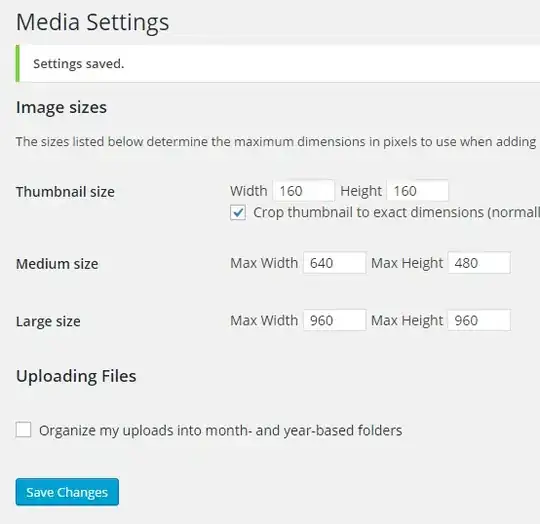Click the Save Changes button
The image size is (540, 524).
pyautogui.click(x=67, y=492)
